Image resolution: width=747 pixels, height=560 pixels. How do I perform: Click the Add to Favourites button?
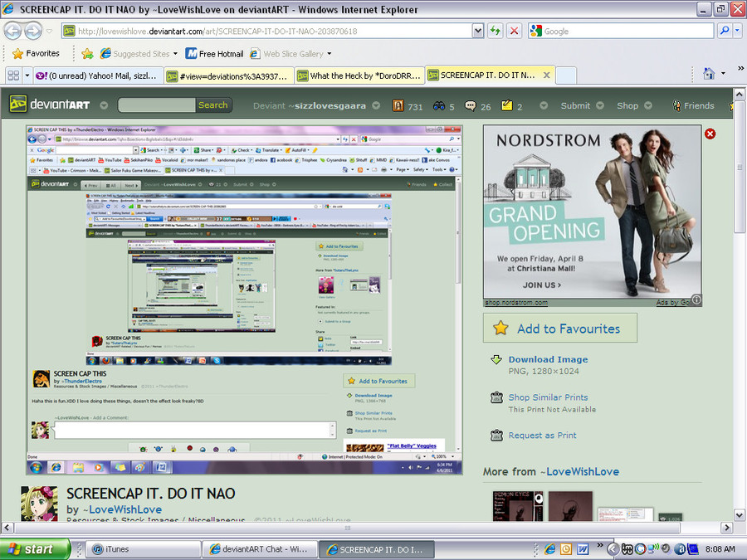point(559,328)
